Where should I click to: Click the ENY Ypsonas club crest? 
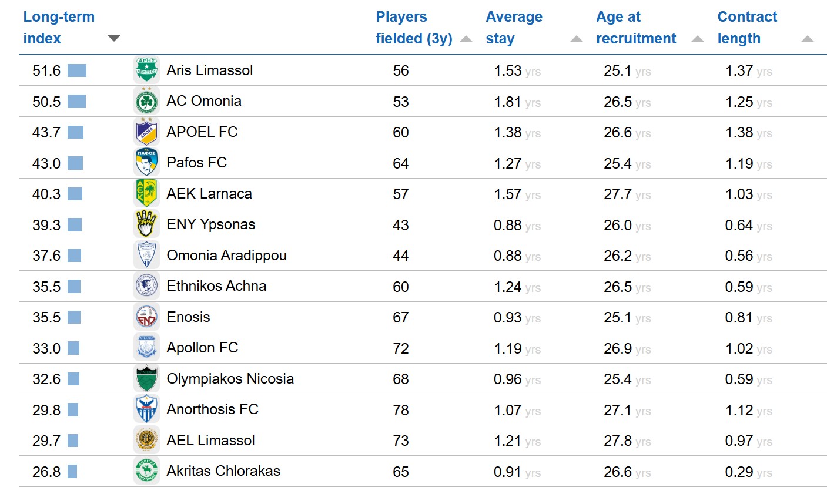(x=146, y=224)
